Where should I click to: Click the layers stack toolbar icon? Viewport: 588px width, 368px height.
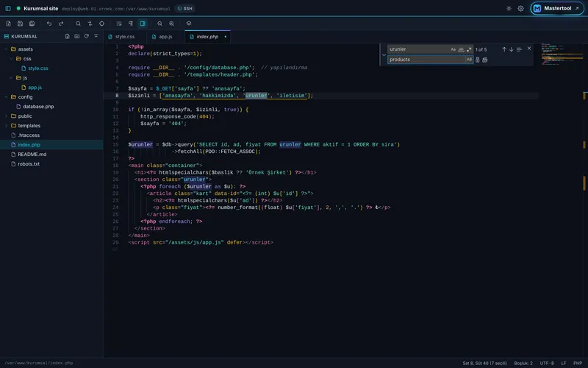click(x=189, y=24)
